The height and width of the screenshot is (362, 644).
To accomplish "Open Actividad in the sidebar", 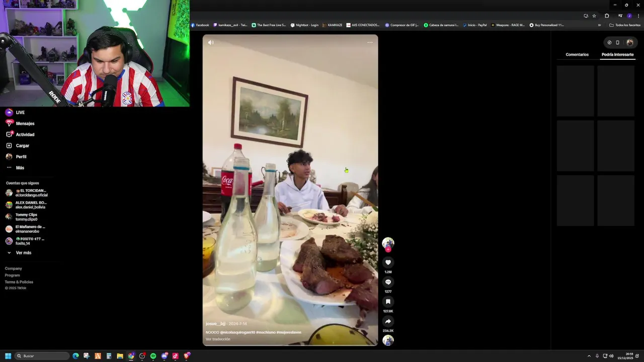I will (20, 135).
